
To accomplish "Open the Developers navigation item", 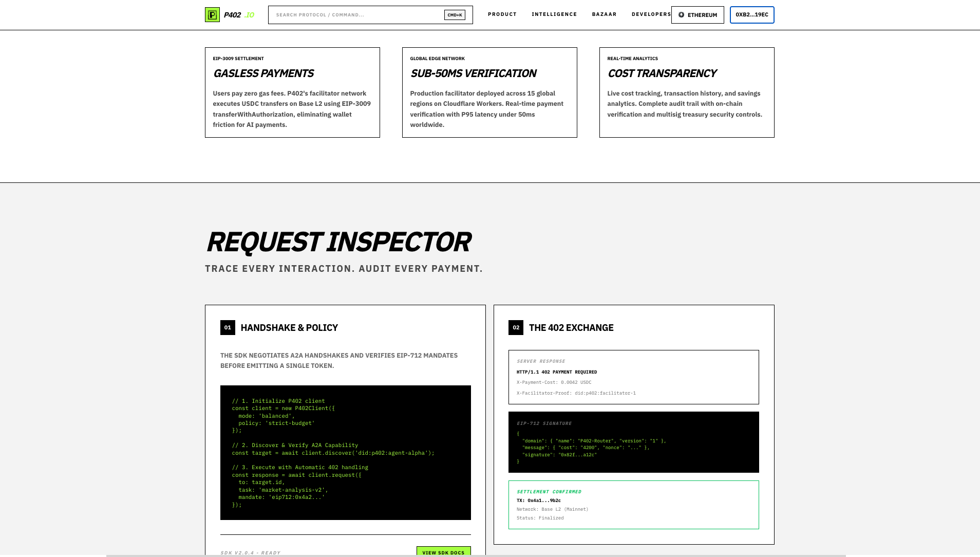I will (651, 14).
